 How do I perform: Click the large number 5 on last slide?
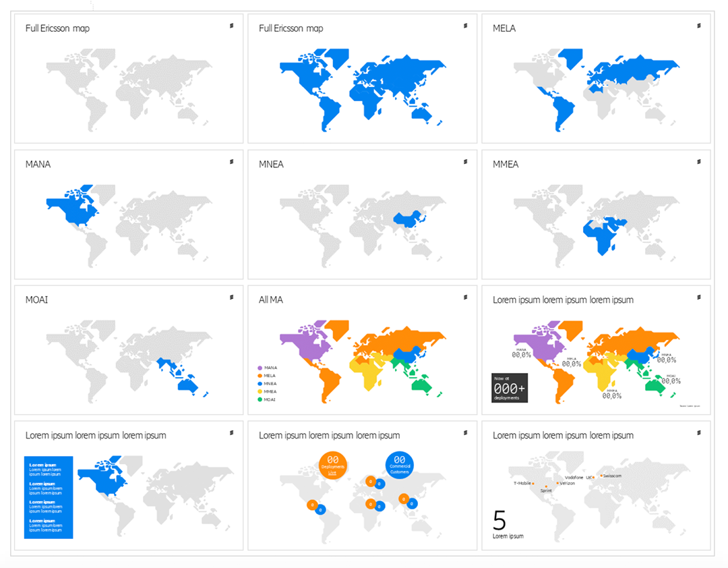499,520
